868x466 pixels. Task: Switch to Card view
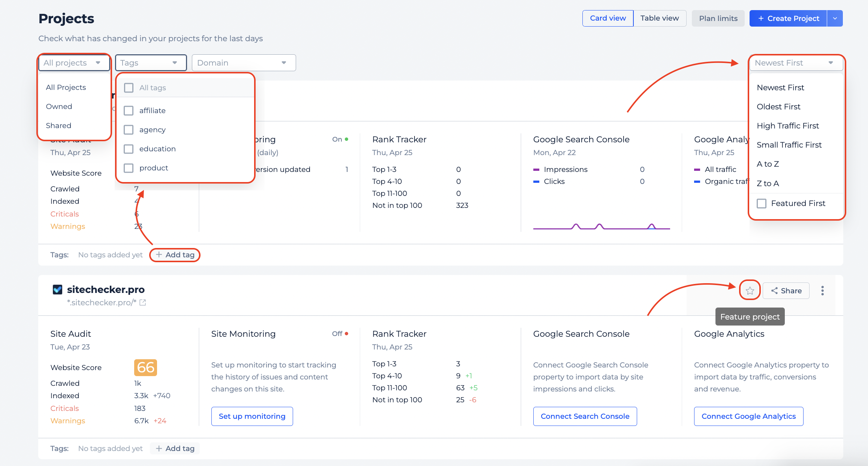coord(608,18)
